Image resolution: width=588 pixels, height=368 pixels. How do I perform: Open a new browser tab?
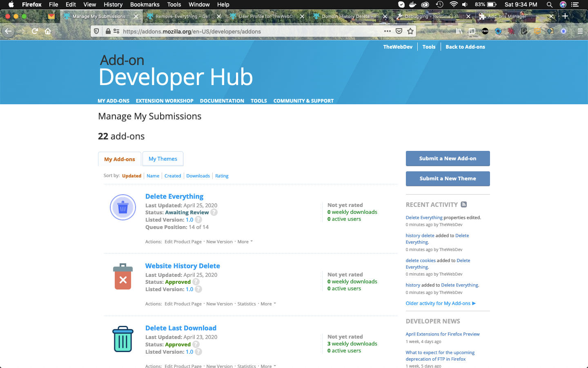point(565,16)
